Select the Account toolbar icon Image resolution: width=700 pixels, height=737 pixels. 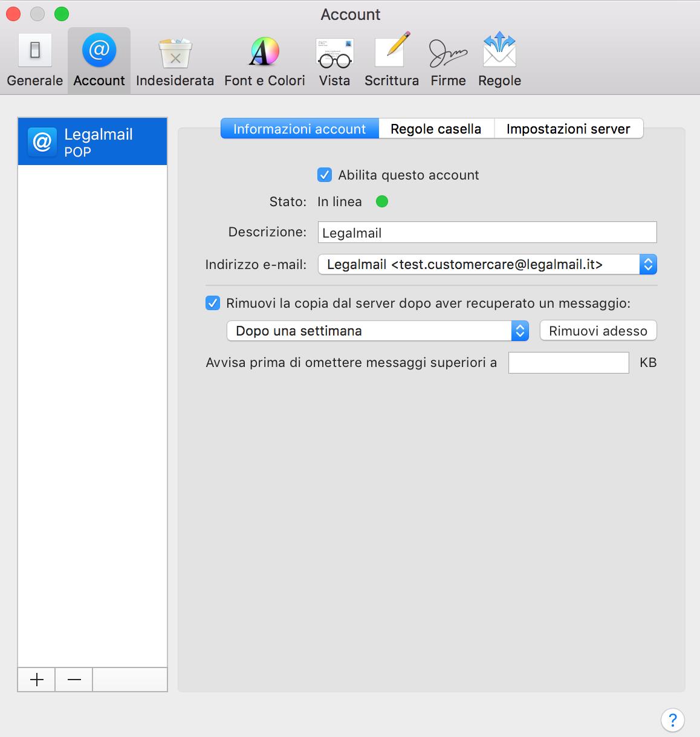99,60
